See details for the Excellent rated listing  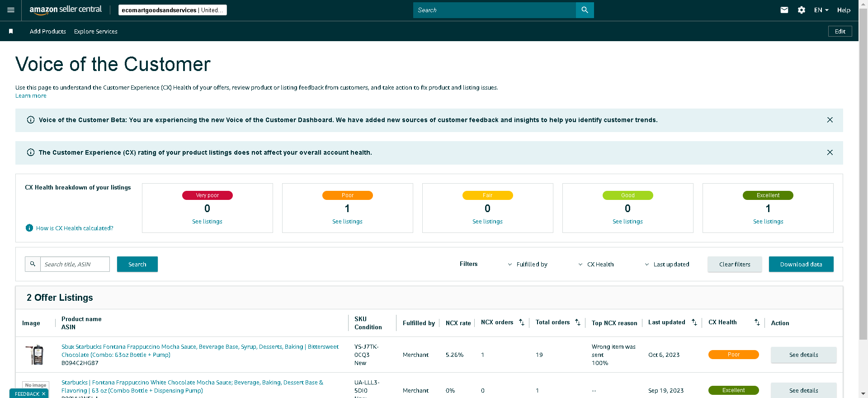pos(803,390)
